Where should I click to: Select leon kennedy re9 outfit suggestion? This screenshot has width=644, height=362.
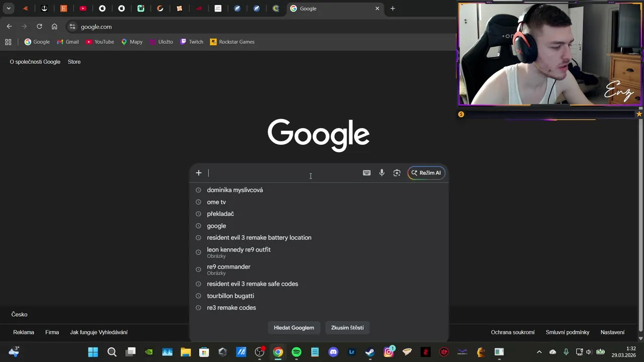click(319, 252)
